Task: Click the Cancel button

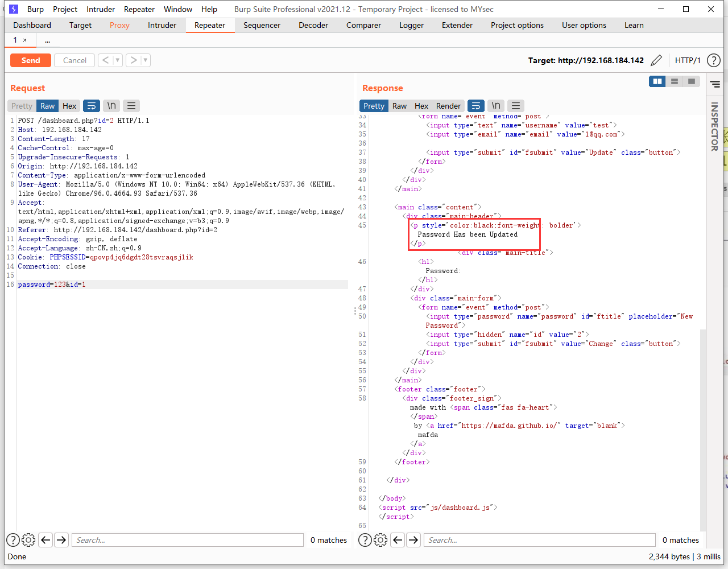Action: point(75,60)
